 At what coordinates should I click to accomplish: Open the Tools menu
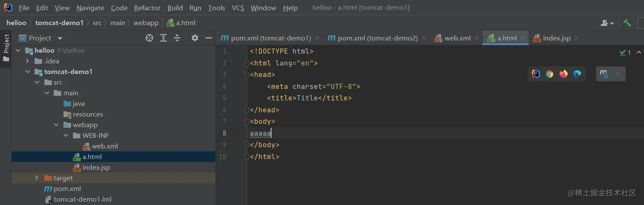point(216,8)
